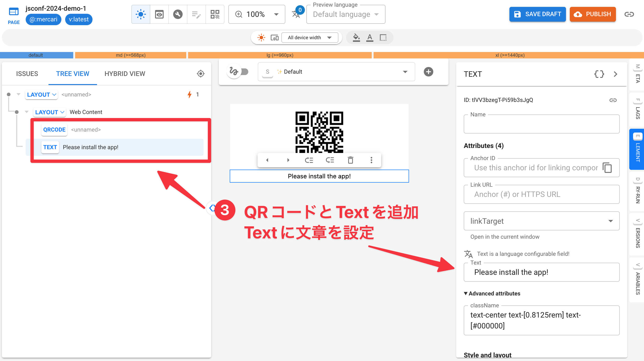The width and height of the screenshot is (644, 361).
Task: Click the QR code image on canvas
Action: point(319,132)
